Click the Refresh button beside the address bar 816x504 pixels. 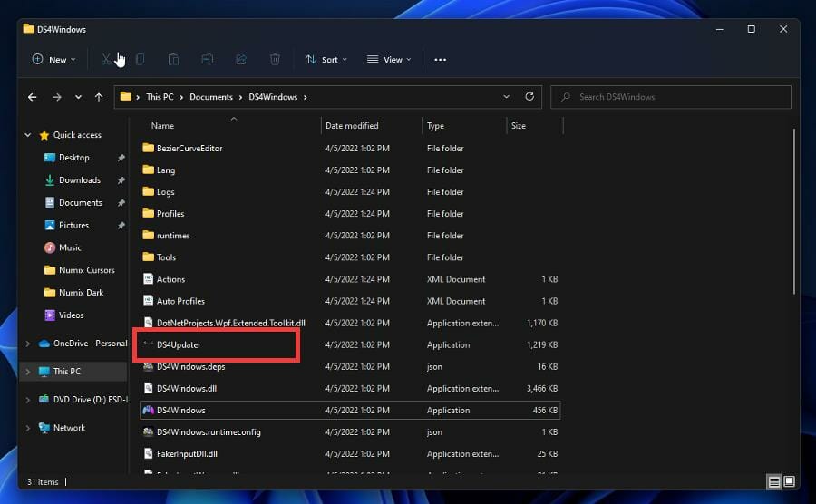pos(529,97)
